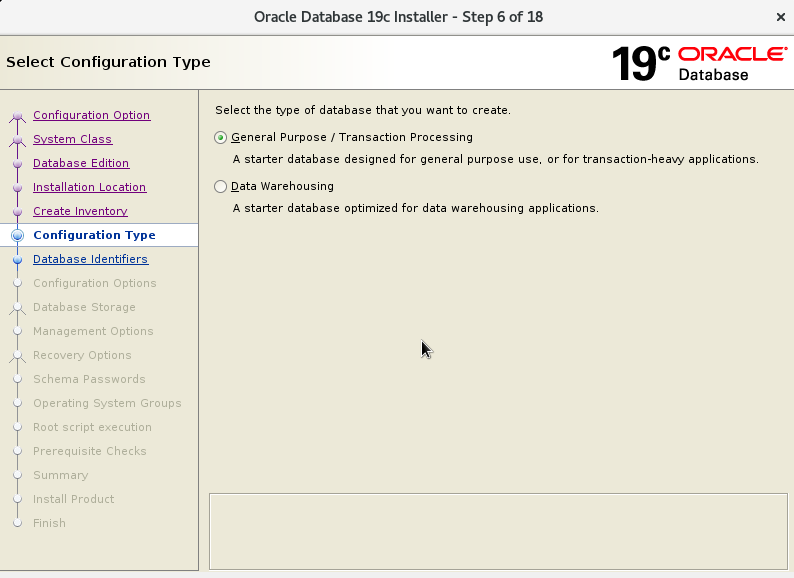Click the disabled Configuration Options step

(x=95, y=283)
